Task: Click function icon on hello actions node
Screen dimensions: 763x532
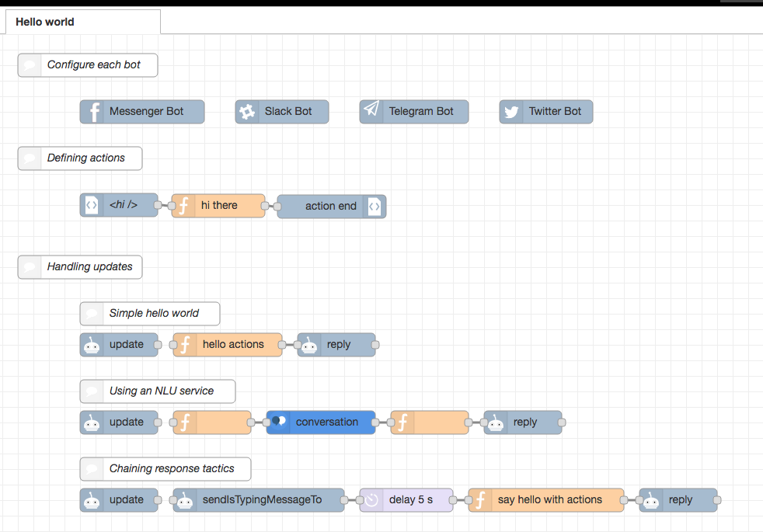Action: [x=185, y=345]
